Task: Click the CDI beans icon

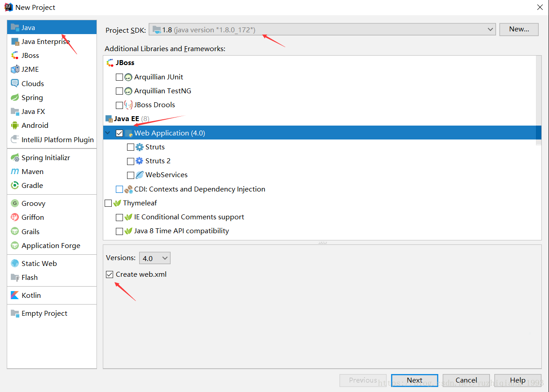Action: [128, 189]
